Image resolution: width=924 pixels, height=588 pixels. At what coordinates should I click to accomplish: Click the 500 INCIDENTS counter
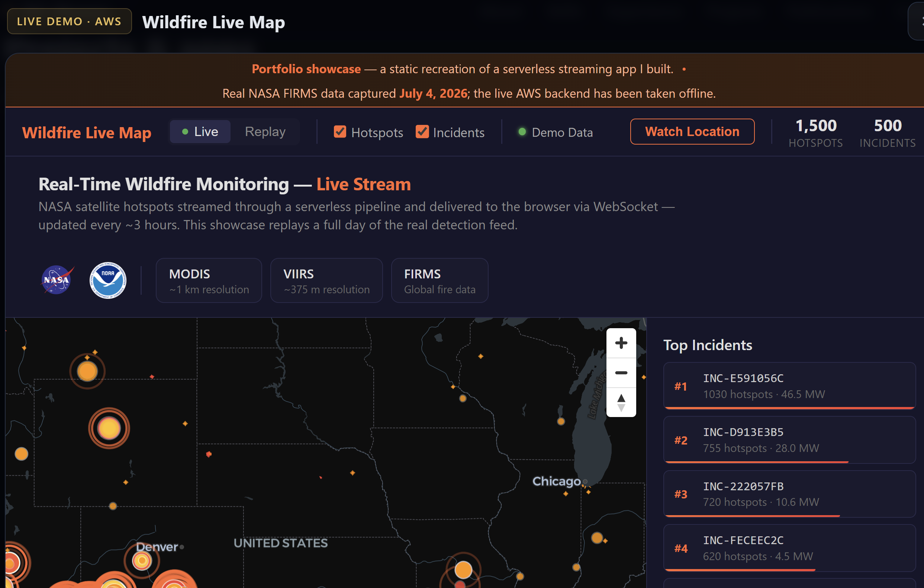tap(887, 133)
